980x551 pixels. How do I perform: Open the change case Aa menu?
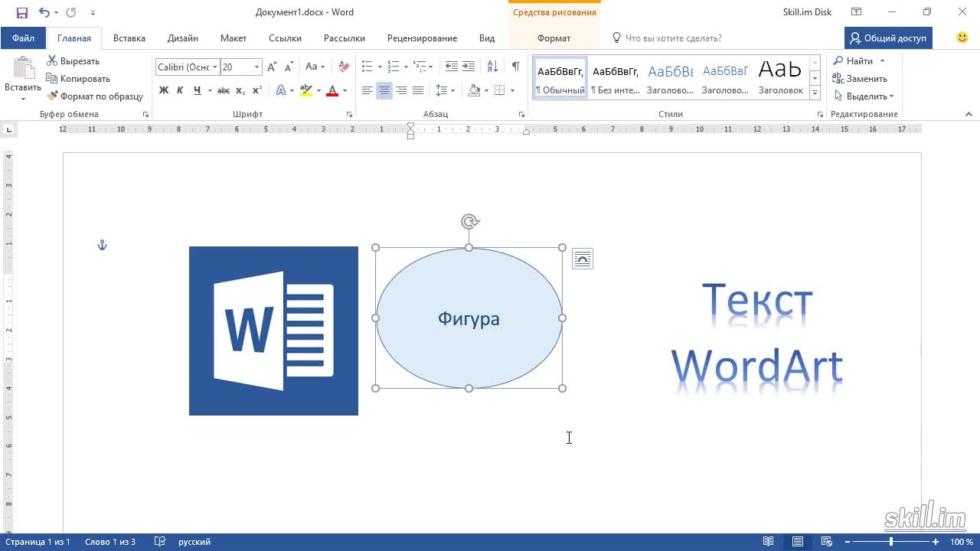click(x=315, y=67)
